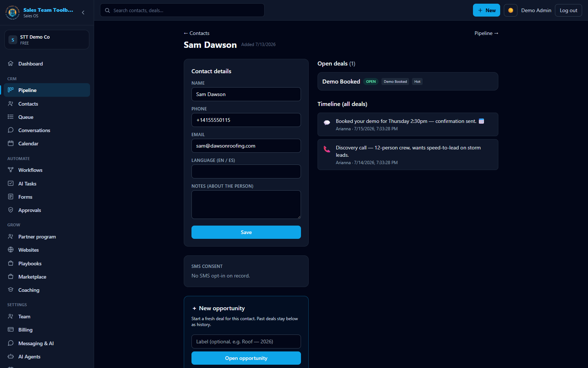Open the Dashboard home icon
The width and height of the screenshot is (588, 368).
point(11,63)
